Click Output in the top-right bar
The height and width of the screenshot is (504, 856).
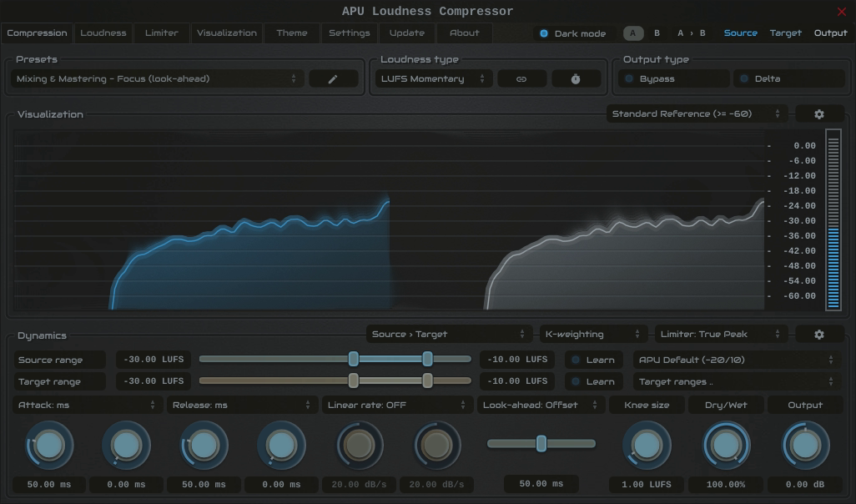coord(830,33)
